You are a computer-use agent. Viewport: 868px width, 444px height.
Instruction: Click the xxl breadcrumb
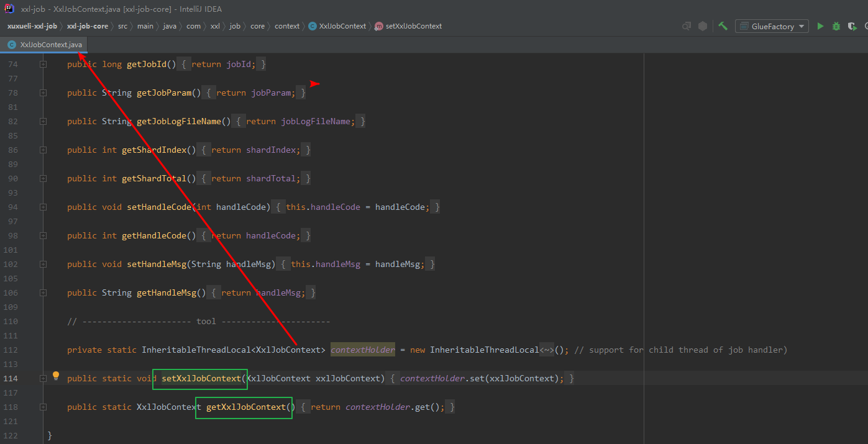click(215, 26)
